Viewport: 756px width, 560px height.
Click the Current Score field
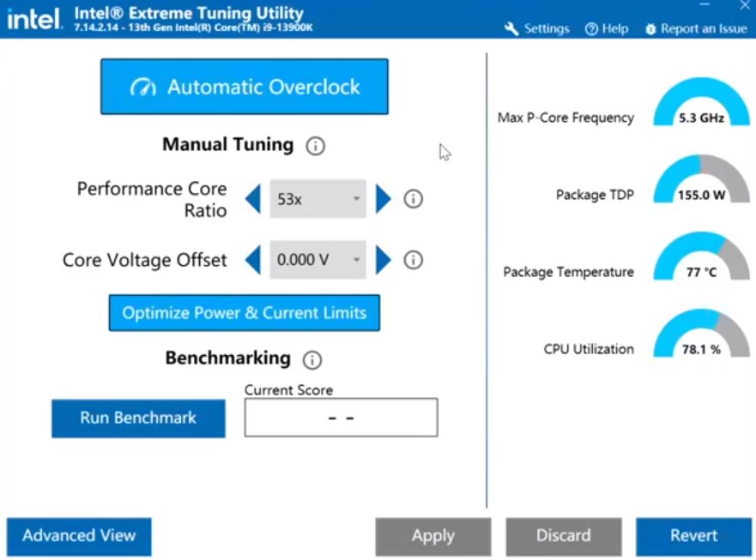pos(341,418)
